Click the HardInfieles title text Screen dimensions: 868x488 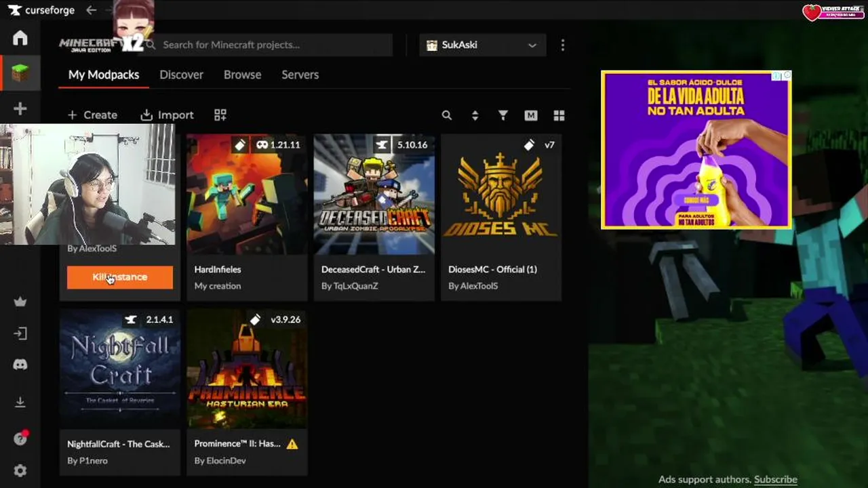click(x=217, y=269)
